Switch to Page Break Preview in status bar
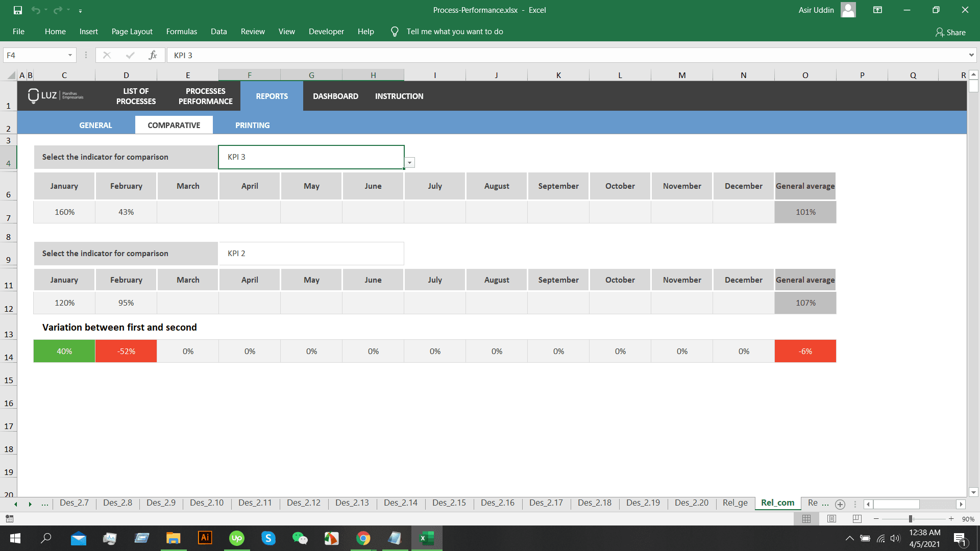 coord(856,519)
